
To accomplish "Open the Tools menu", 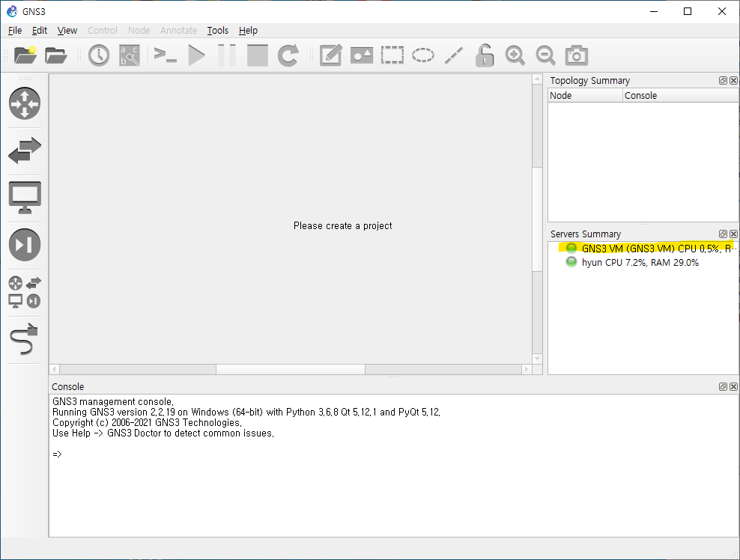I will tap(217, 30).
